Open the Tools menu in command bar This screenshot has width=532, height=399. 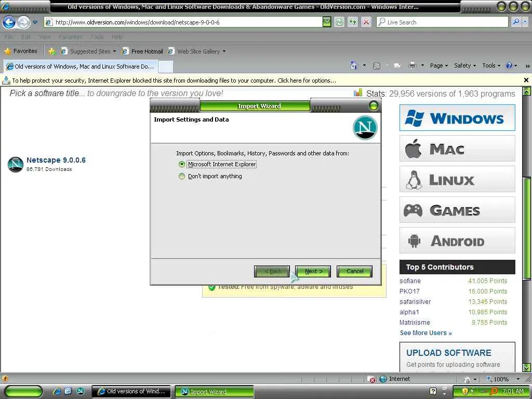click(491, 65)
